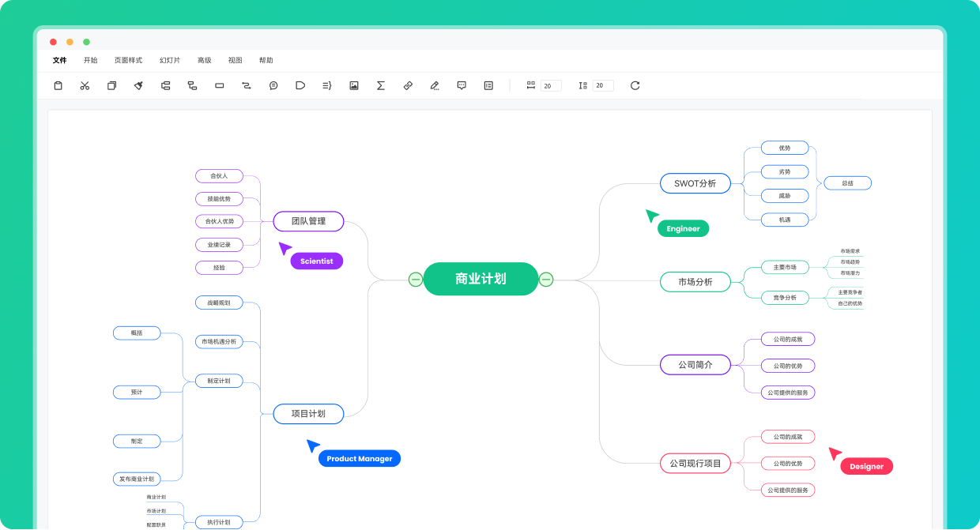Image resolution: width=980 pixels, height=530 pixels.
Task: Click the insert subtopic icon
Action: pos(192,85)
